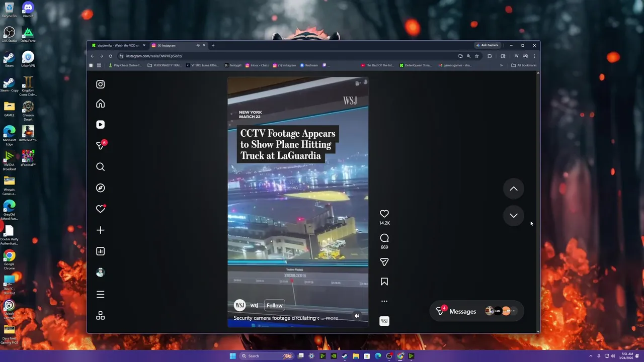Open The Best Of The Int... bookmark
This screenshot has height=362, width=644.
click(x=377, y=65)
